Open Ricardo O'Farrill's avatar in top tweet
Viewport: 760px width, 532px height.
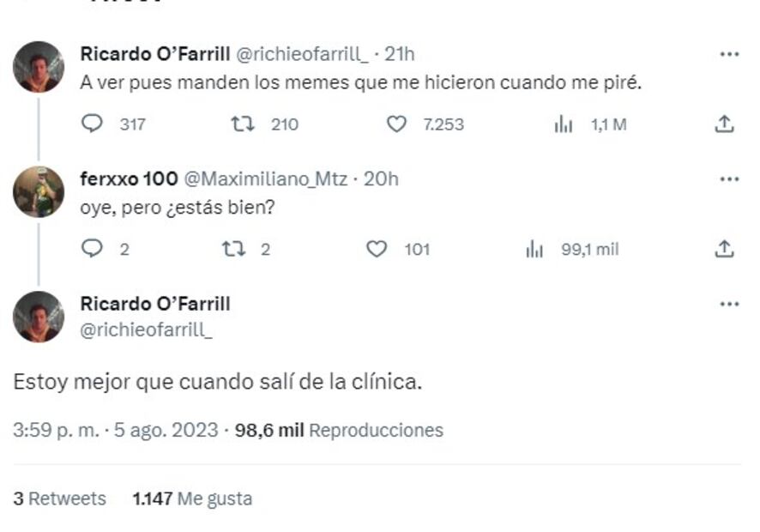tap(39, 66)
